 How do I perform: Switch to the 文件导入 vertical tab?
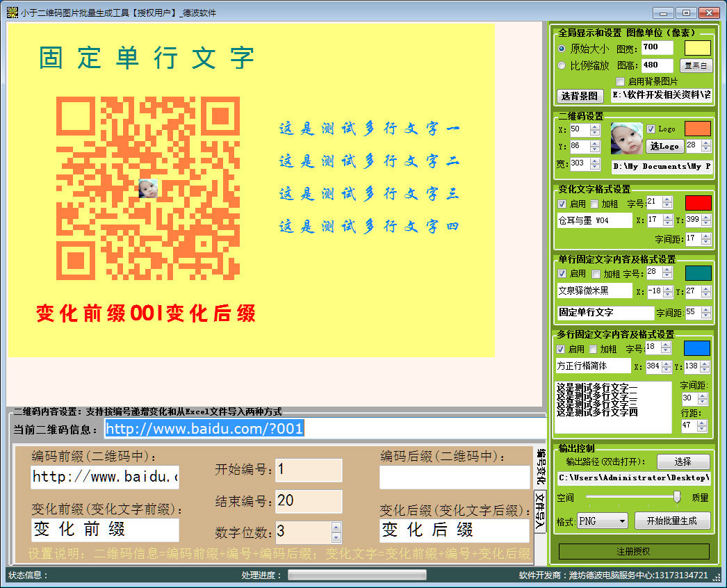[540, 511]
